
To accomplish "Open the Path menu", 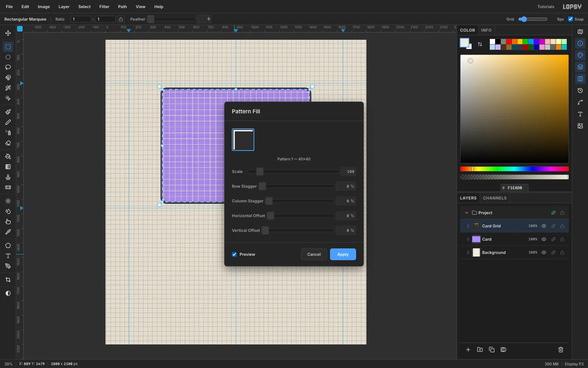I will pyautogui.click(x=122, y=7).
